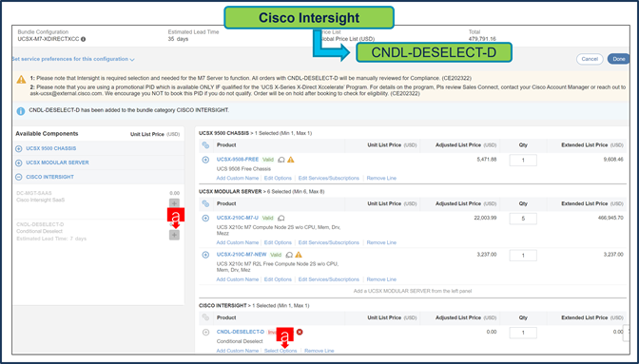Click the Qty field for CNDL-DESELECT-D
Image resolution: width=639 pixels, height=364 pixels.
pos(523,333)
